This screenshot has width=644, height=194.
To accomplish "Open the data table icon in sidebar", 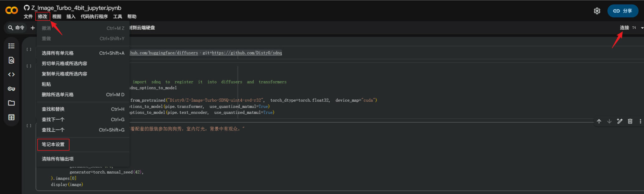I will pos(11,117).
